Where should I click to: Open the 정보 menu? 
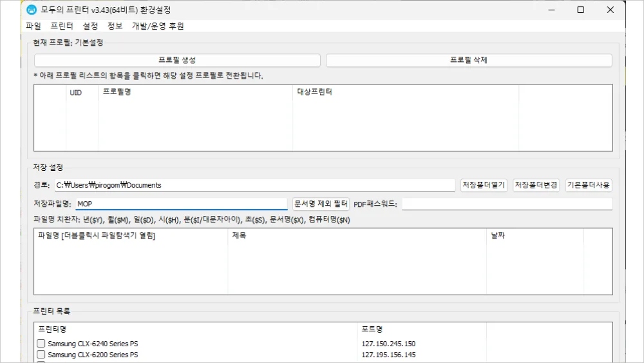tap(115, 26)
